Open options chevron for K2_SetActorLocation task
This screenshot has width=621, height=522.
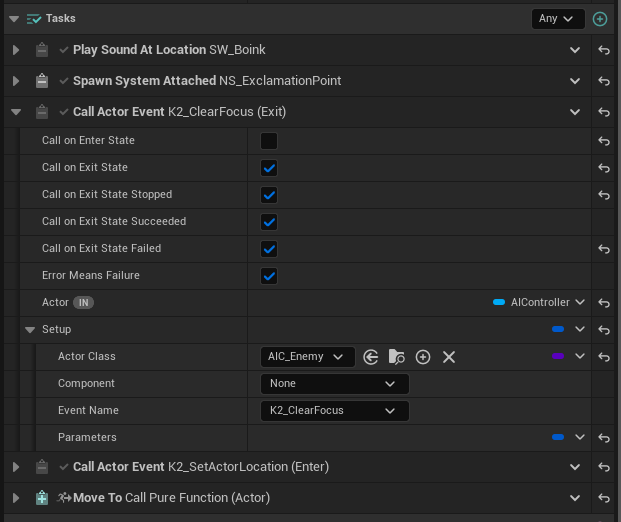[575, 467]
